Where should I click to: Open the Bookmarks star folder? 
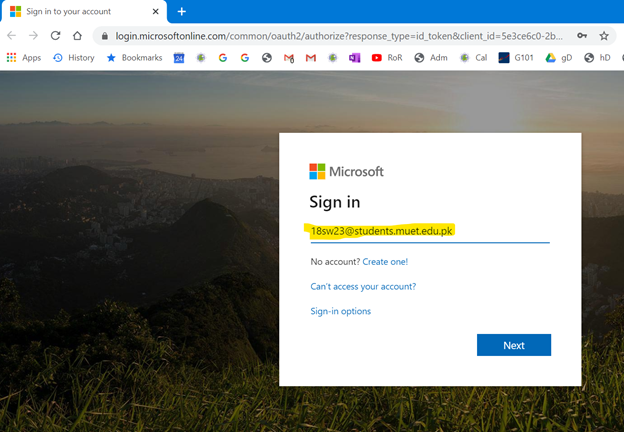tap(135, 58)
